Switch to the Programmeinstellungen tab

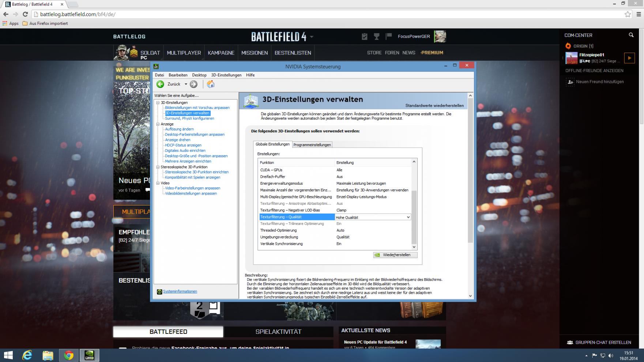tap(312, 145)
